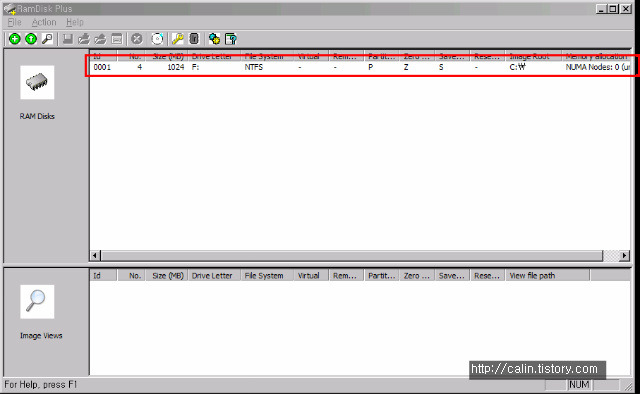Click View file path column header
The width and height of the screenshot is (640, 394).
(x=547, y=276)
